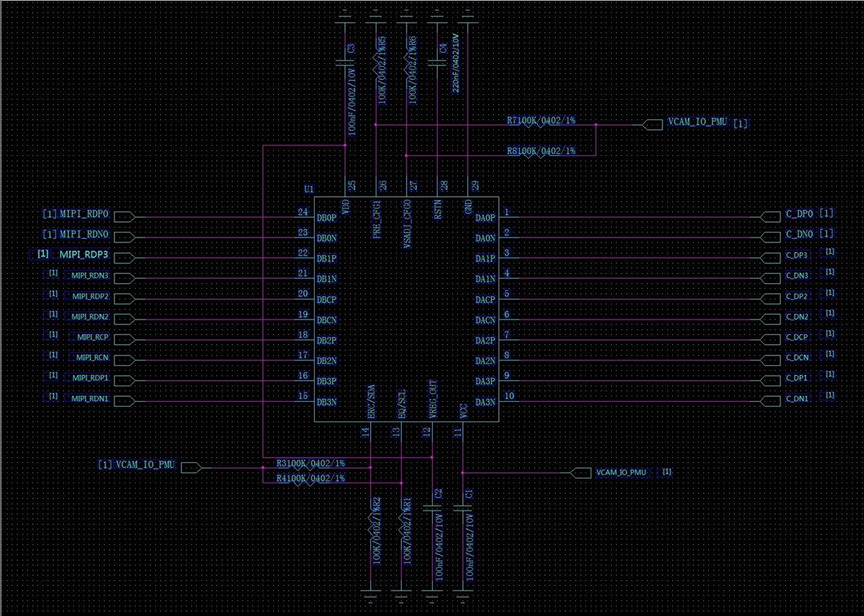Select the PRE_CFG1 pin name
864x616 pixels.
click(x=377, y=218)
